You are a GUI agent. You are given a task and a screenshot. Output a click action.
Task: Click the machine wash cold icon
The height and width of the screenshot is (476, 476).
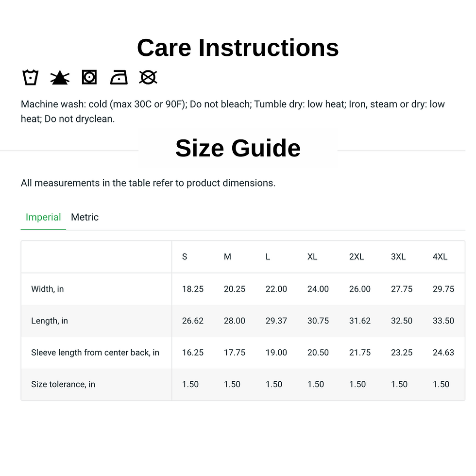[30, 77]
